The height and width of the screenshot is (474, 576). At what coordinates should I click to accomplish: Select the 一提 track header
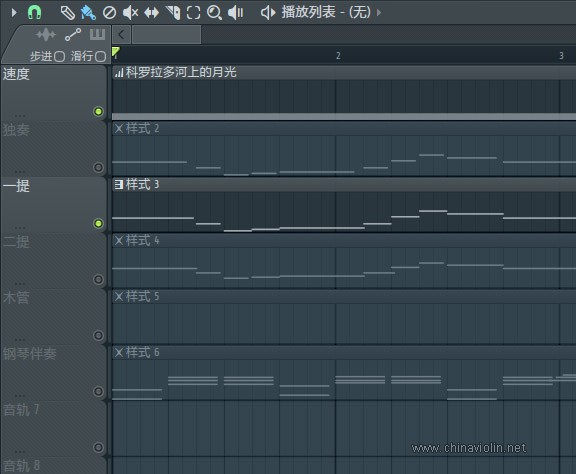[x=54, y=205]
